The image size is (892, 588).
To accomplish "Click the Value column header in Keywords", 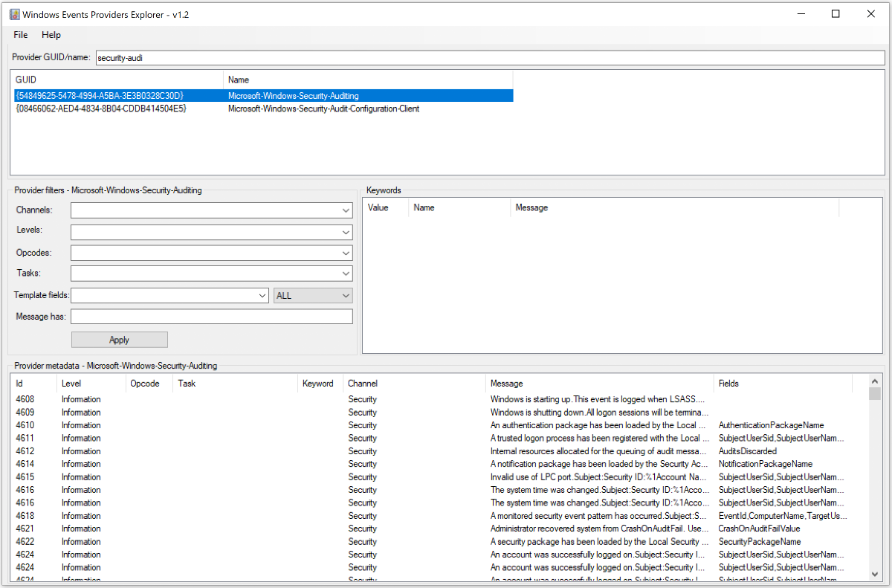I will (x=386, y=207).
